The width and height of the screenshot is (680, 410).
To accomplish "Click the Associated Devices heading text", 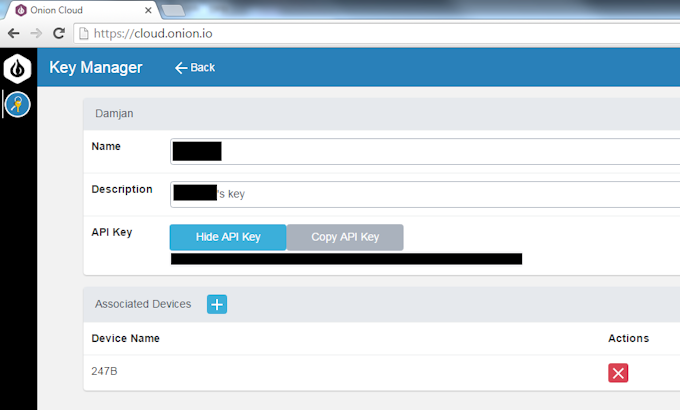I will pos(143,304).
